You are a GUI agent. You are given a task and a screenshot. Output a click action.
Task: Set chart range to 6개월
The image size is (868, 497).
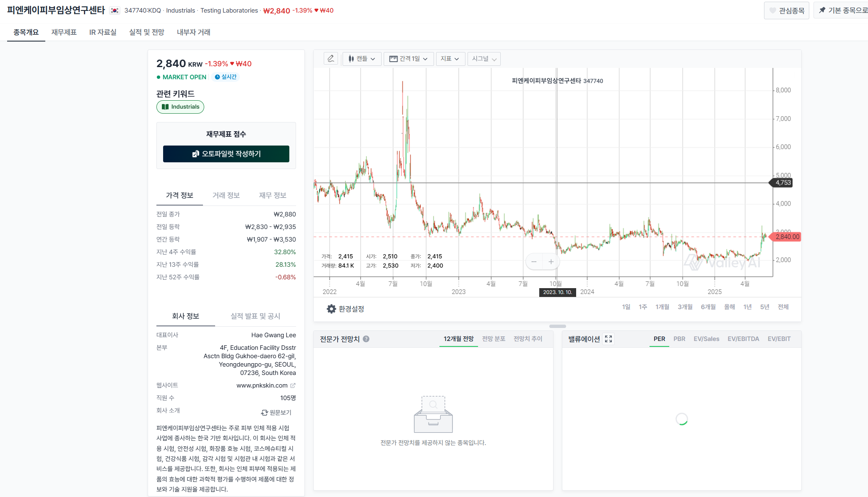(x=708, y=307)
